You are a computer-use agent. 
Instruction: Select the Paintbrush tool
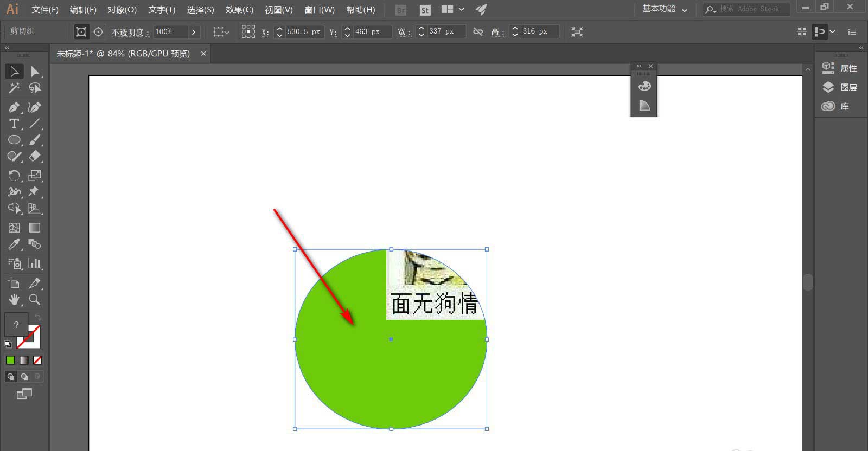(x=35, y=140)
